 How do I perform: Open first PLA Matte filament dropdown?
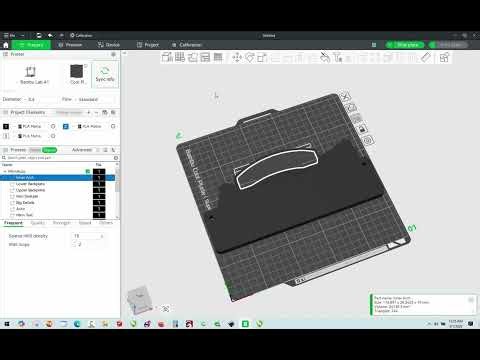tap(32, 126)
